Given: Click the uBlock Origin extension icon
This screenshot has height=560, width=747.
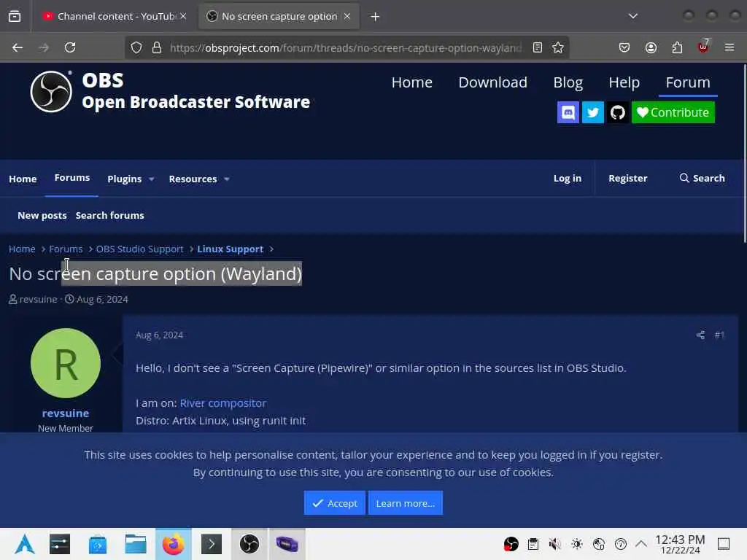Looking at the screenshot, I should (703, 47).
